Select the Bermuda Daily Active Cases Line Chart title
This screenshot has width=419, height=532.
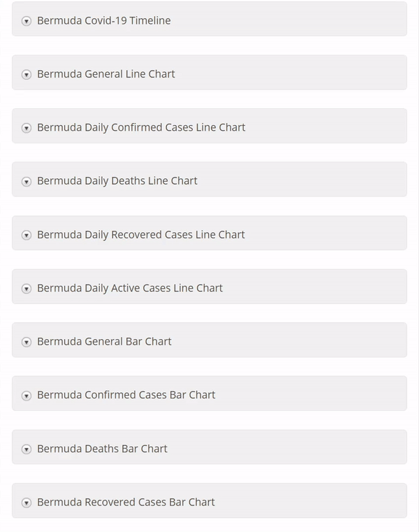point(129,287)
